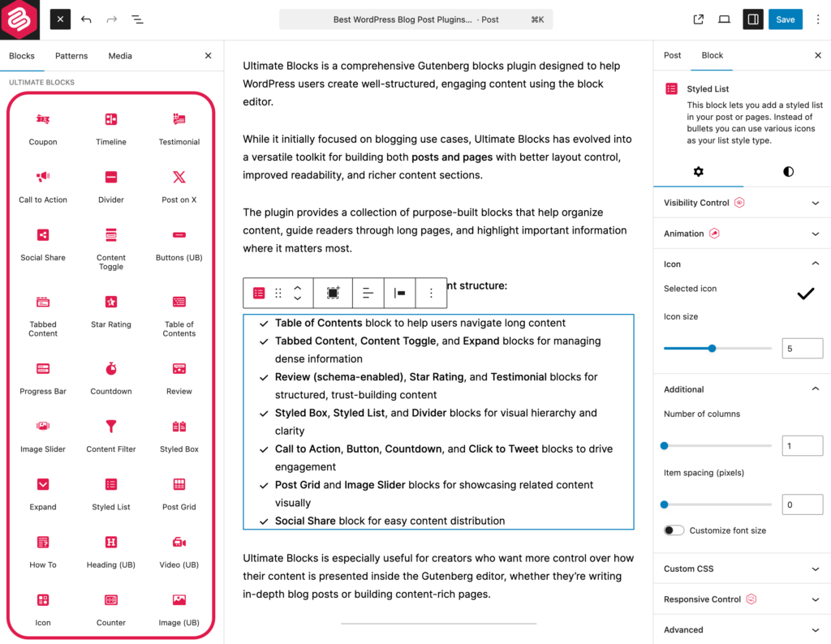Insert the Countdown block
The width and height of the screenshot is (831, 644).
click(111, 376)
